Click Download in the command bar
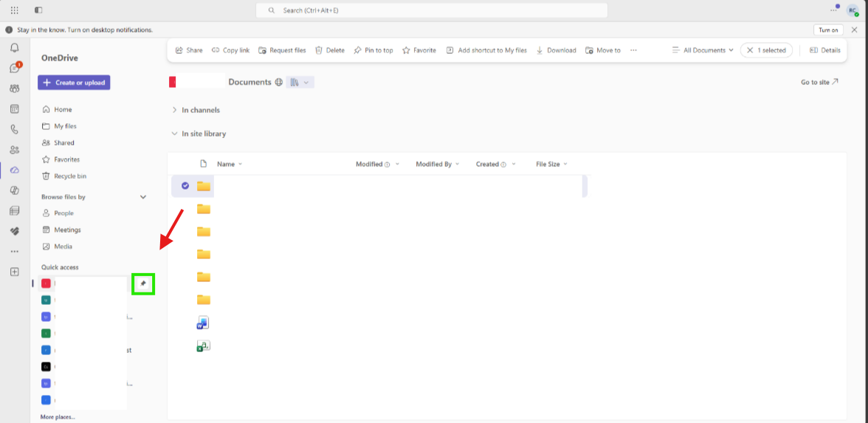 [556, 50]
